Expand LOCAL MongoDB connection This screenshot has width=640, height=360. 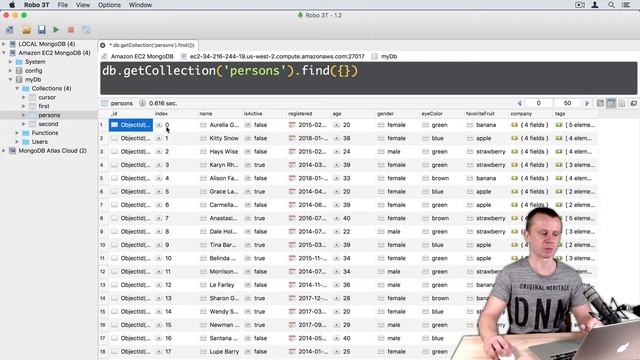(x=4, y=44)
